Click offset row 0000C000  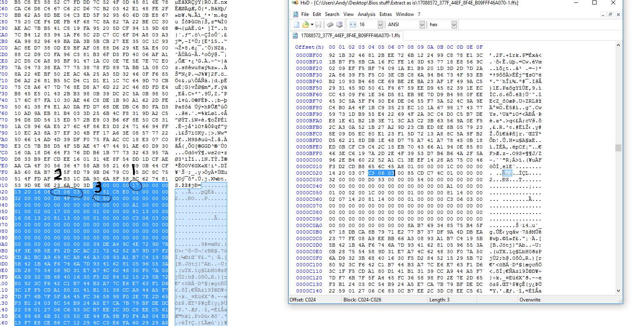click(x=309, y=160)
